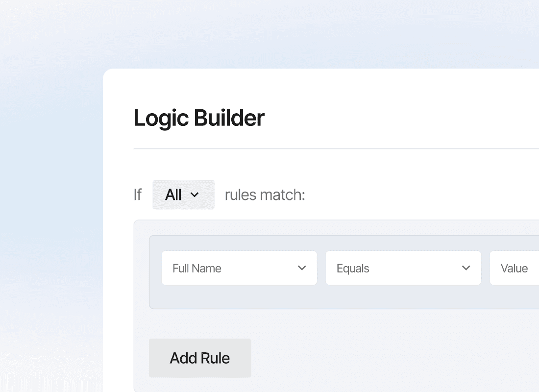Select the "Equals" text in the rule

point(353,269)
